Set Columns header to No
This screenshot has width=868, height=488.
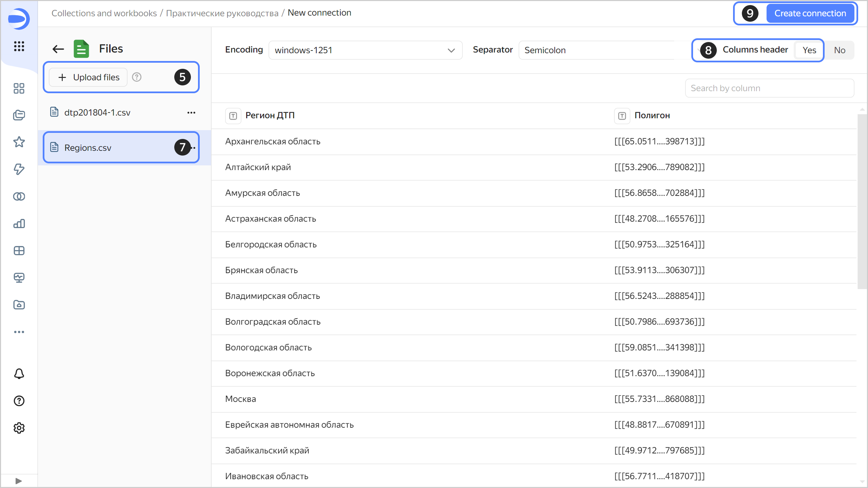pos(840,50)
